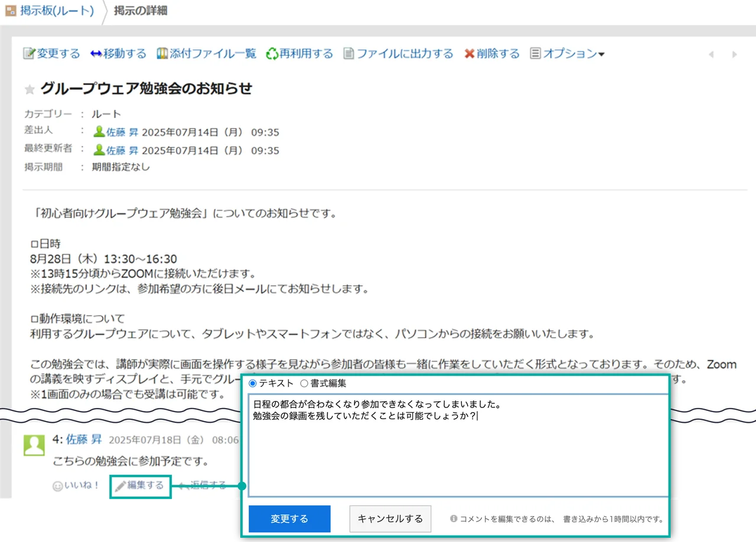
Task: Click the 掲示の詳細 breadcrumb text
Action: (x=141, y=11)
